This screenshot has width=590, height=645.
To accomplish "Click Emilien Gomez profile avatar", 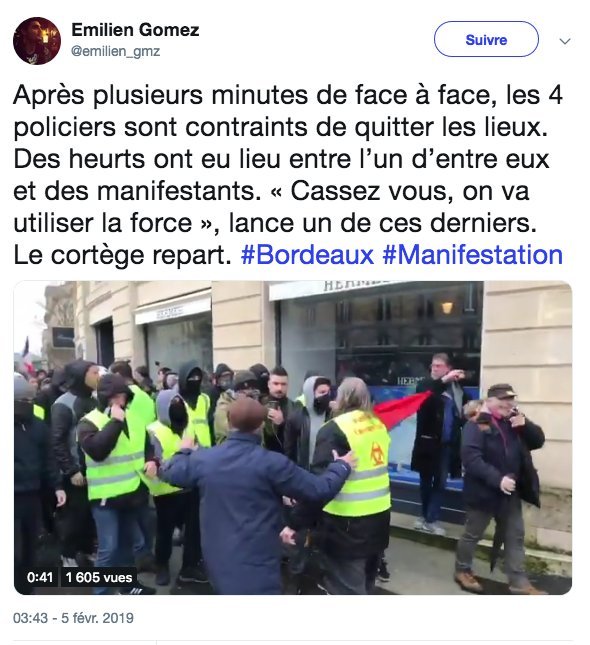I will pos(37,41).
